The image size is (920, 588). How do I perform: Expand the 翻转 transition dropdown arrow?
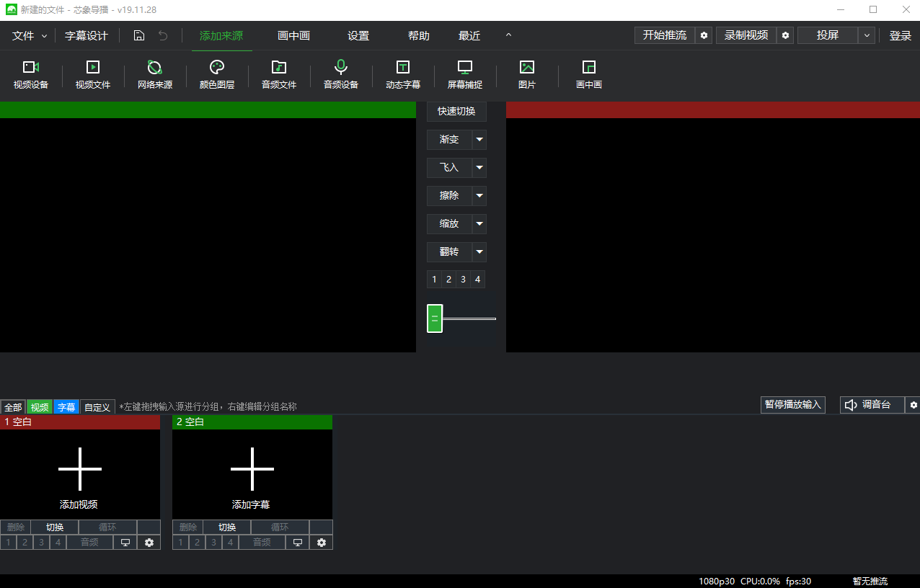click(x=479, y=252)
